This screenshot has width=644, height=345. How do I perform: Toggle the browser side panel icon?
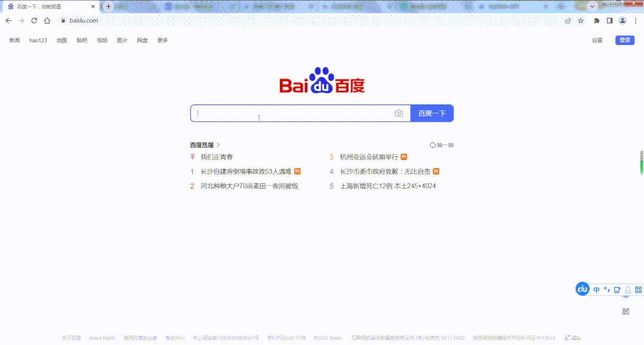(x=609, y=20)
